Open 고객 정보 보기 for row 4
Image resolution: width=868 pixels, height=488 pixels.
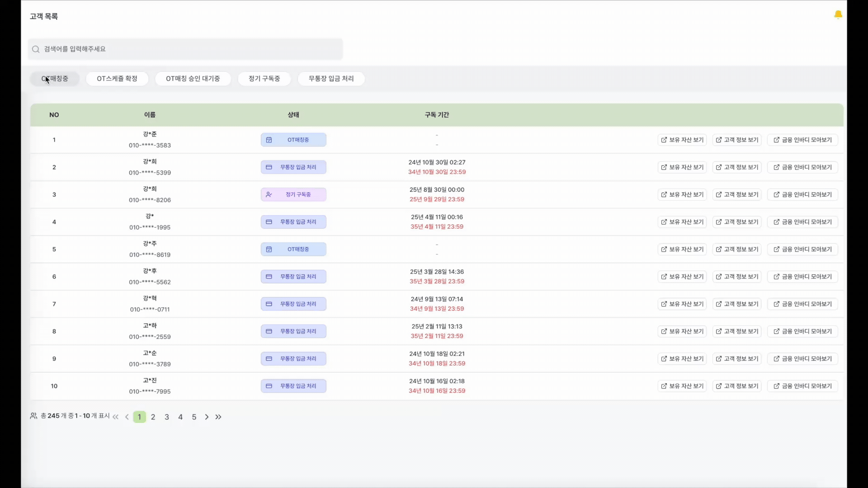(x=736, y=222)
